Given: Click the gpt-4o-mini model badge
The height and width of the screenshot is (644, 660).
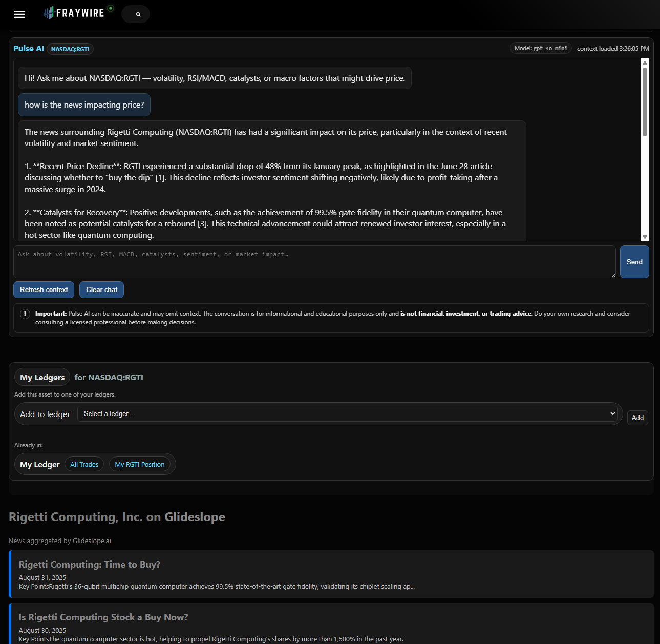Looking at the screenshot, I should [x=541, y=49].
